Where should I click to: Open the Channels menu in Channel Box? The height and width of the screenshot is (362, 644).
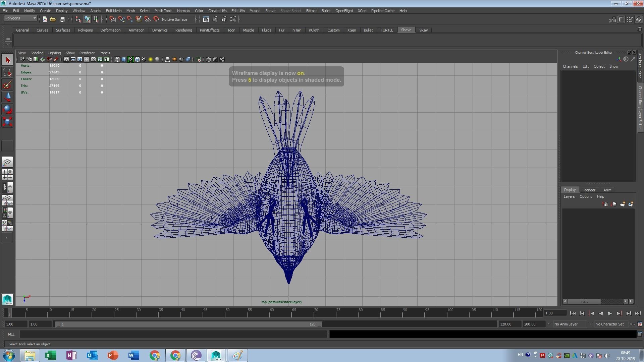pos(570,66)
